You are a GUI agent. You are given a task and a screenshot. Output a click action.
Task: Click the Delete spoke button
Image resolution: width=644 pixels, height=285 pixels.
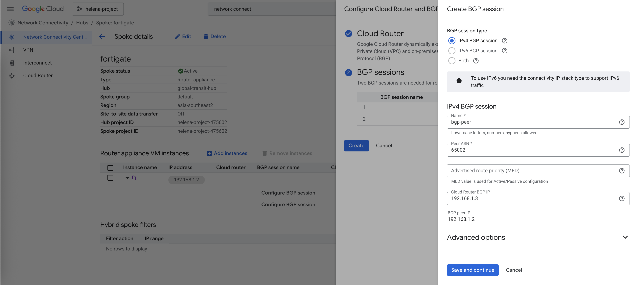click(215, 37)
